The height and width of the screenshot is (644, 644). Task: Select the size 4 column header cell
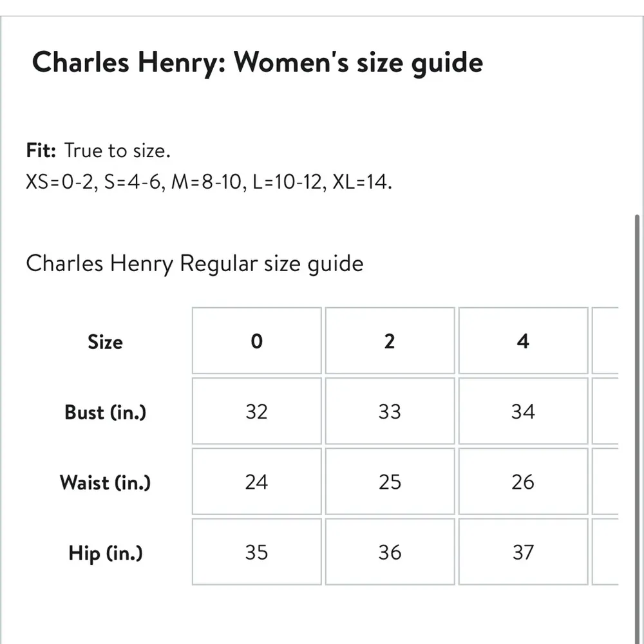coord(522,341)
